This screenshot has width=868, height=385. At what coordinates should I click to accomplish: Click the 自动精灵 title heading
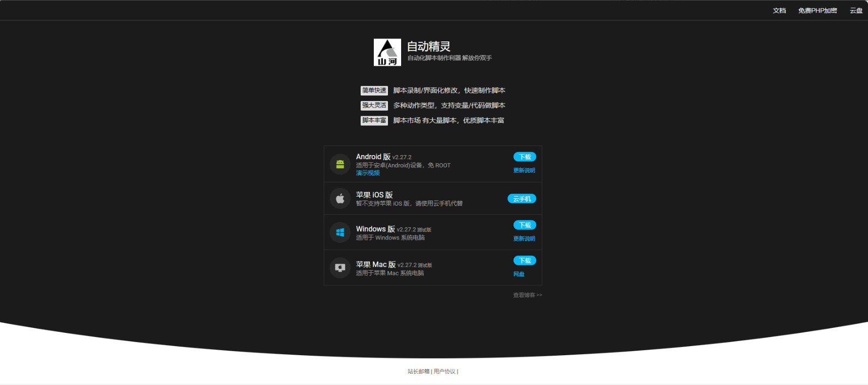428,46
